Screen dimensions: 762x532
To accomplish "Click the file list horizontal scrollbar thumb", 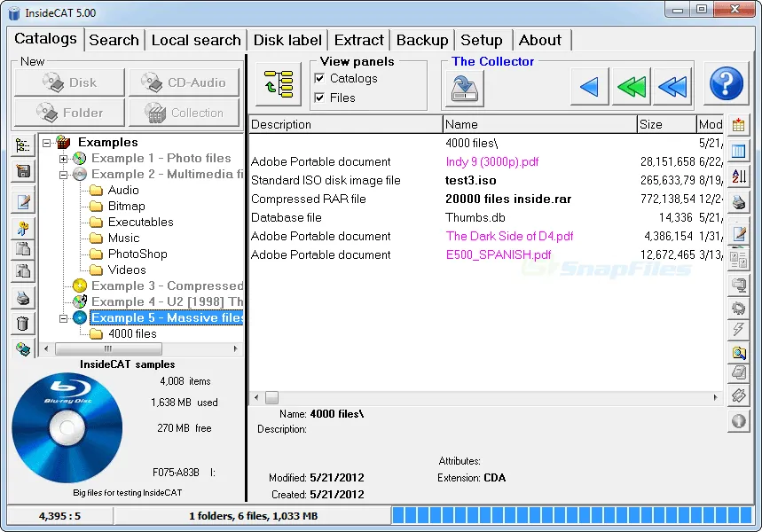I will pos(271,398).
